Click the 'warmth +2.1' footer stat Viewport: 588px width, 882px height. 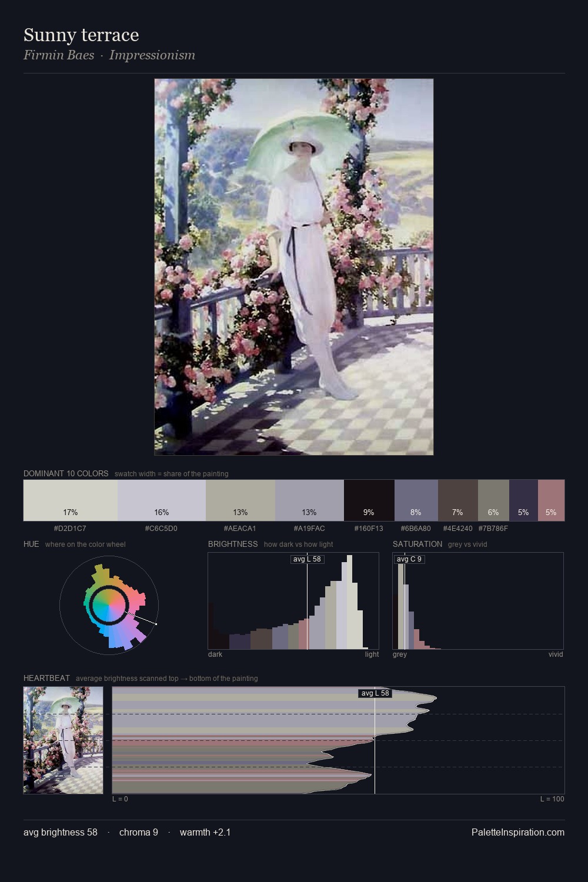(x=205, y=832)
